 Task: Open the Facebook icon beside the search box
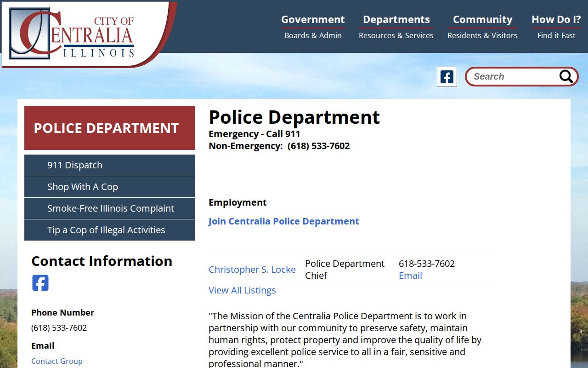click(447, 77)
